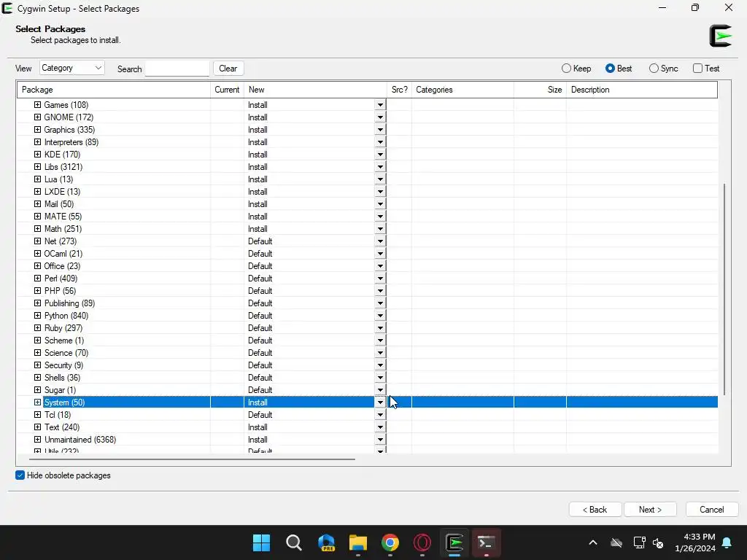Expand the Unmaintained (6368) category
Image resolution: width=747 pixels, height=560 pixels.
pyautogui.click(x=38, y=440)
